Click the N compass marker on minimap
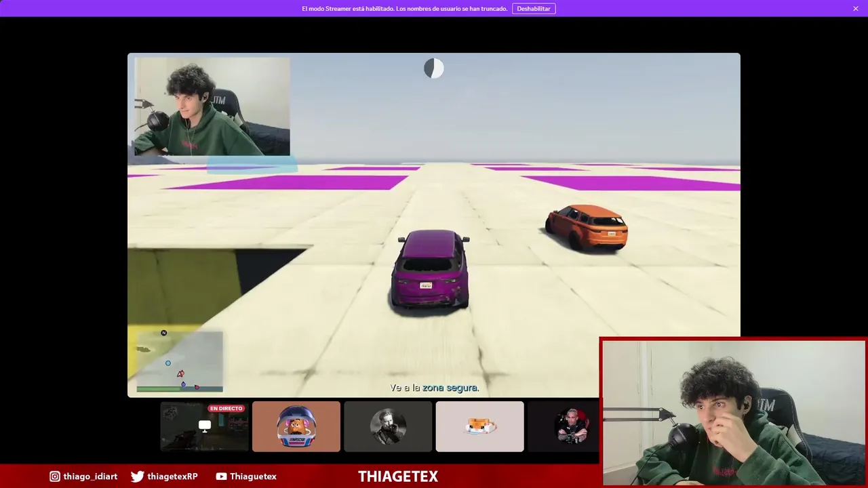 [x=163, y=333]
